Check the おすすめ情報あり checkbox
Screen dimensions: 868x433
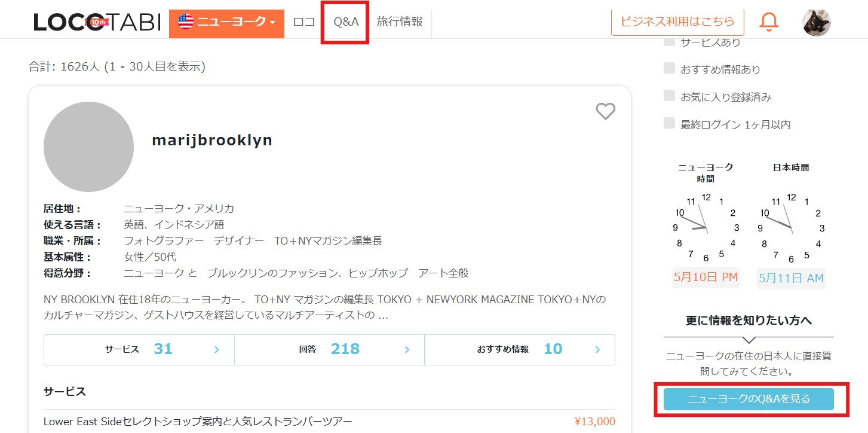(x=669, y=68)
